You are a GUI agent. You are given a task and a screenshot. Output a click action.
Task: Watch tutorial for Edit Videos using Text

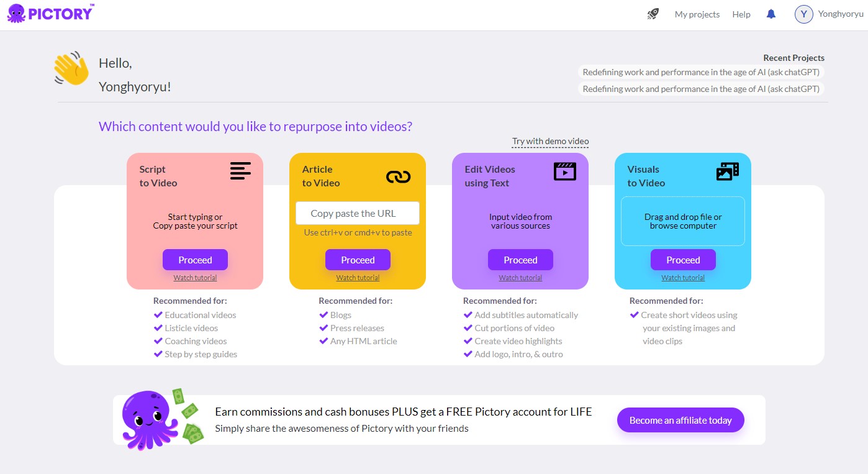coord(520,278)
